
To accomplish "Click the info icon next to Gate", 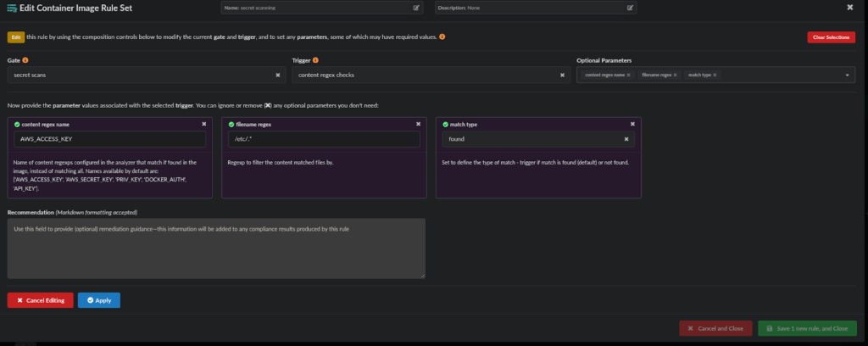I will coord(25,60).
